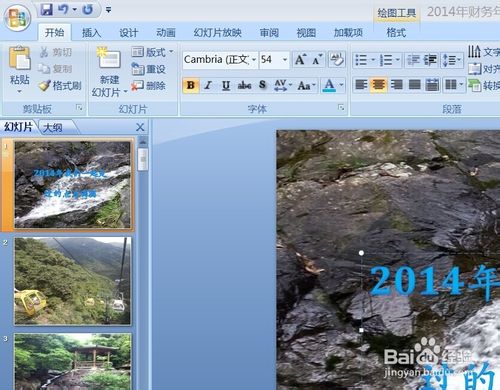
Task: Distribute text evenly icon
Action: [432, 85]
